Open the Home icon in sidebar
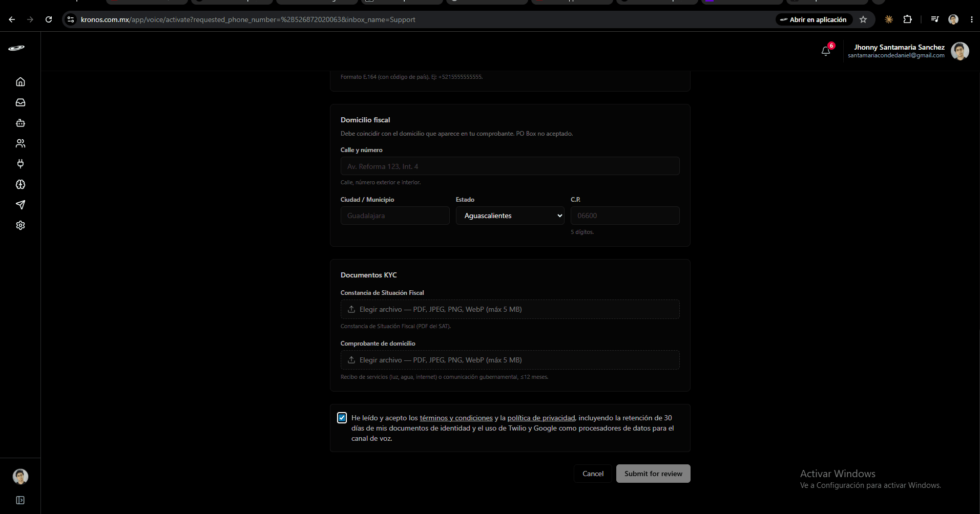 (20, 82)
